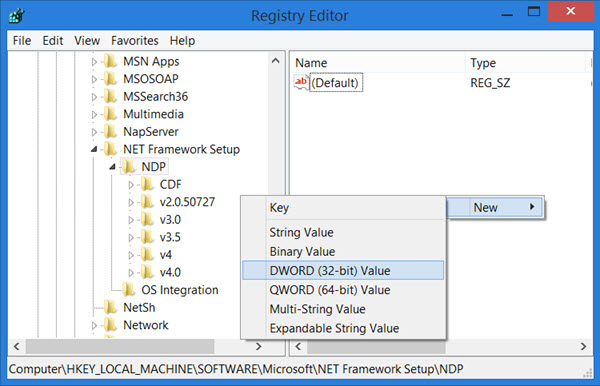This screenshot has width=600, height=386.
Task: Open the Edit menu
Action: (52, 40)
